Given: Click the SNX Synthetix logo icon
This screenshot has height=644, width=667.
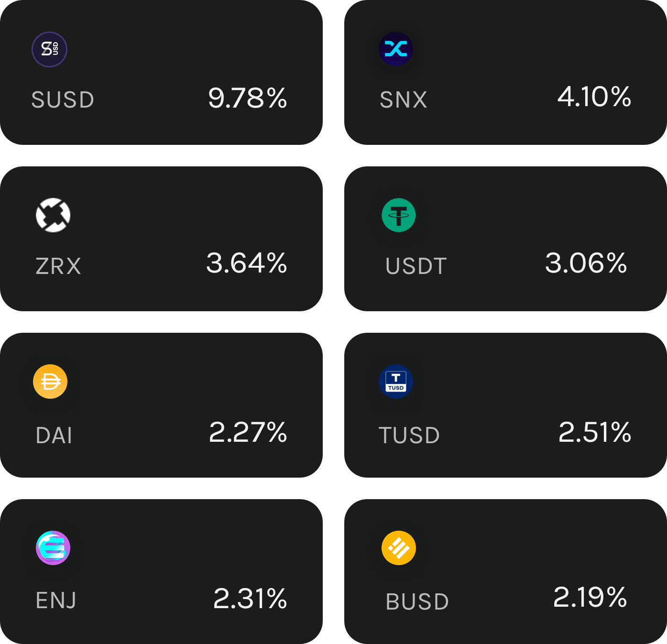Looking at the screenshot, I should click(395, 49).
